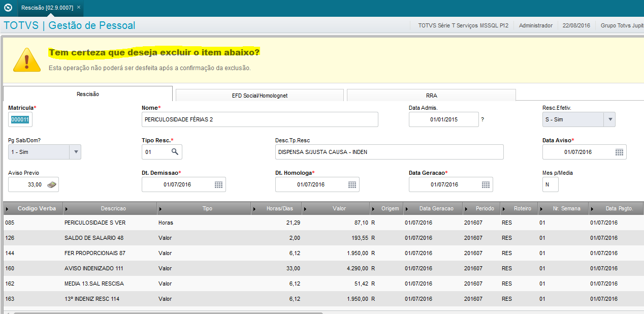The image size is (644, 314).
Task: Click Desc.Tp.Resc field DISPENSA S/JUSTA CAUSA
Action: (390, 152)
